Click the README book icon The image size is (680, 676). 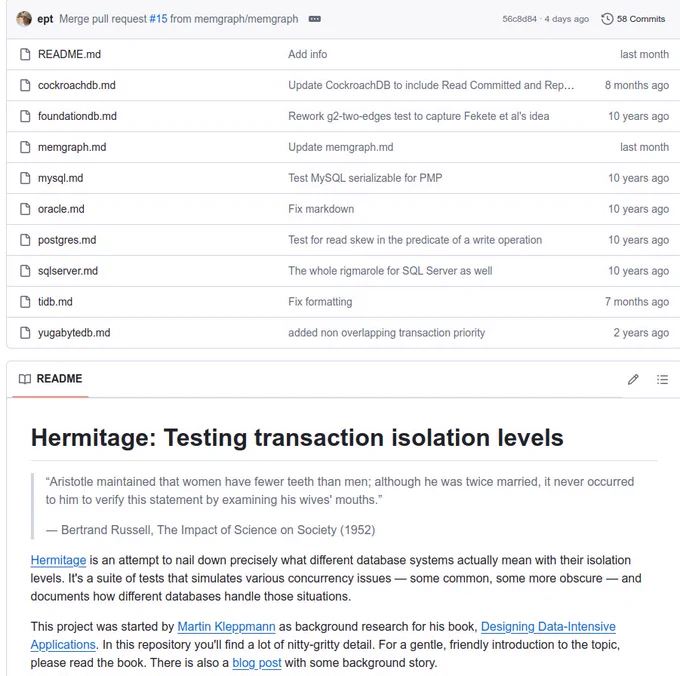pyautogui.click(x=25, y=379)
